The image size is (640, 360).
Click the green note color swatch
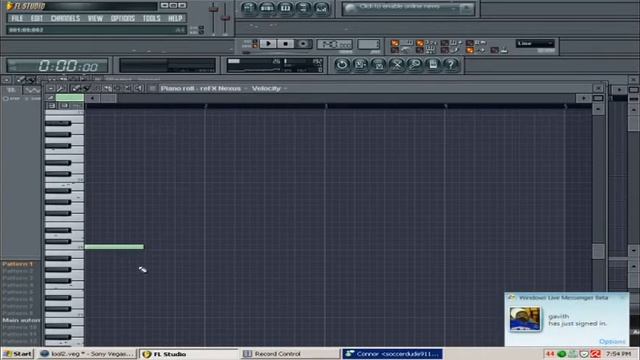pyautogui.click(x=70, y=98)
